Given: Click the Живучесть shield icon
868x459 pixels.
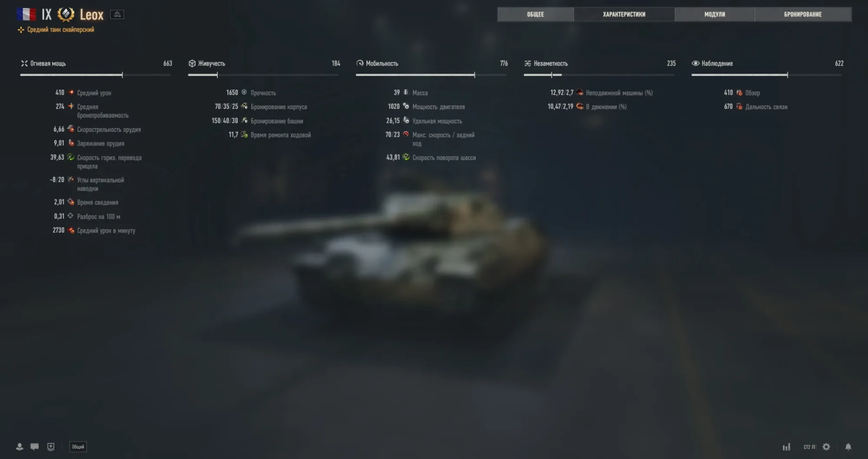Looking at the screenshot, I should (192, 63).
